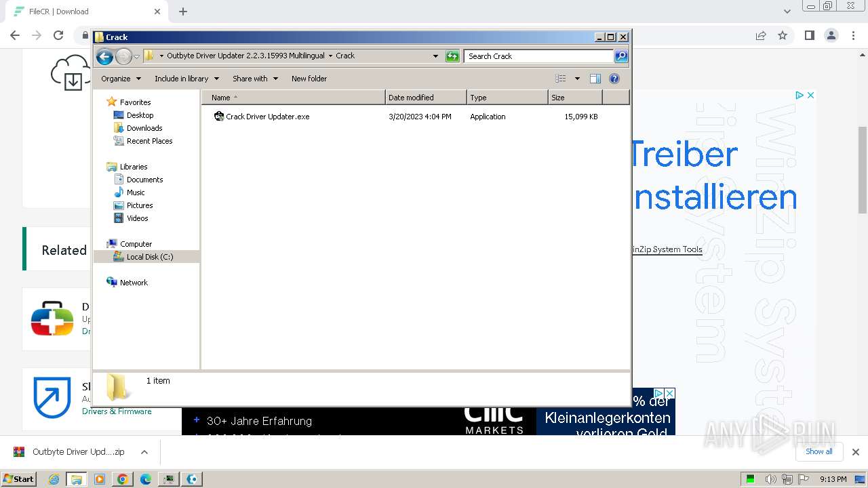Click the 3/20/2023 4:04 PM date cell
This screenshot has height=488, width=868.
[420, 117]
